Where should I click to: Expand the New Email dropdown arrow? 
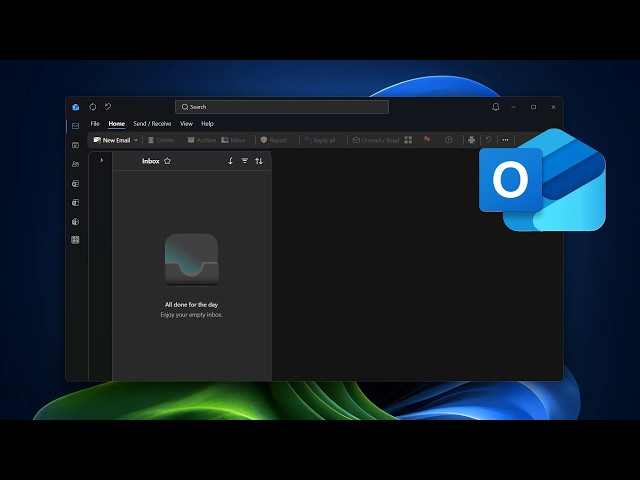coord(136,140)
